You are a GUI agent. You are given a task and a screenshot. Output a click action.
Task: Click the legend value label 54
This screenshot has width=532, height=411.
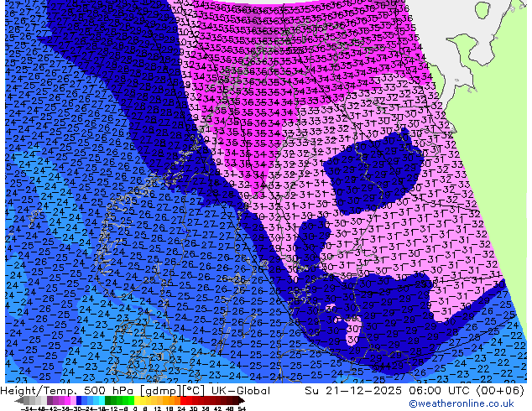point(242,408)
